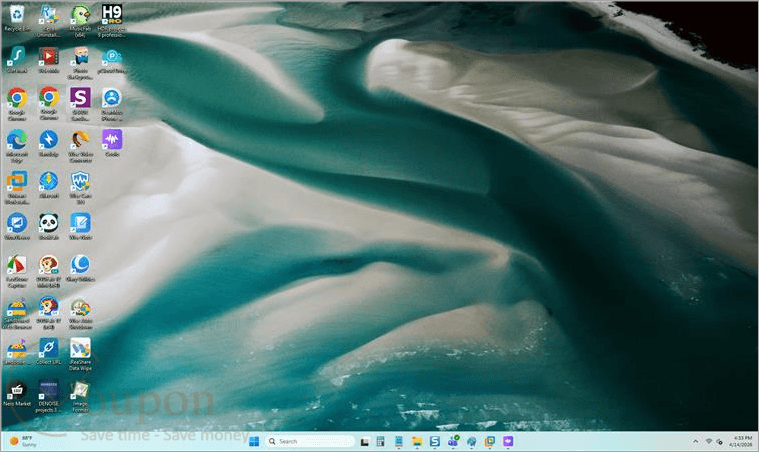Viewport: 759px width, 452px height.
Task: Open the blue sad-face circle shortcut
Action: point(112,104)
